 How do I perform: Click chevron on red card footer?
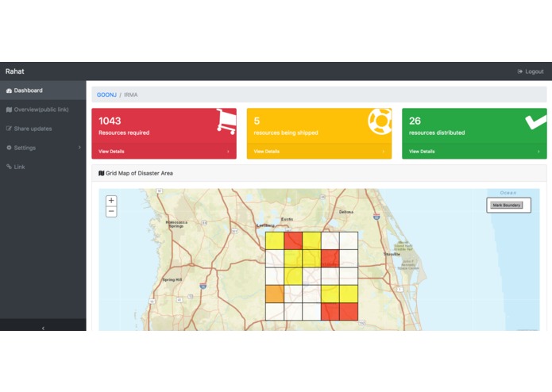tap(228, 152)
